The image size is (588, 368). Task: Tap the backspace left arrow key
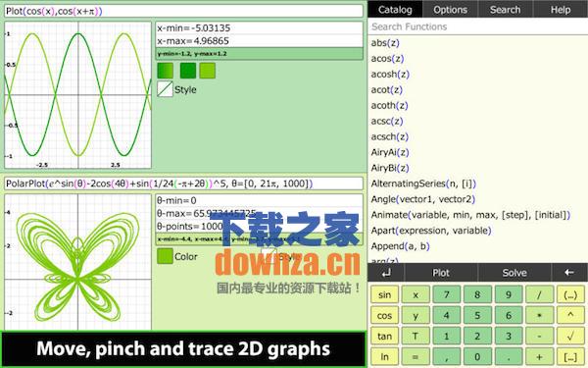(569, 273)
